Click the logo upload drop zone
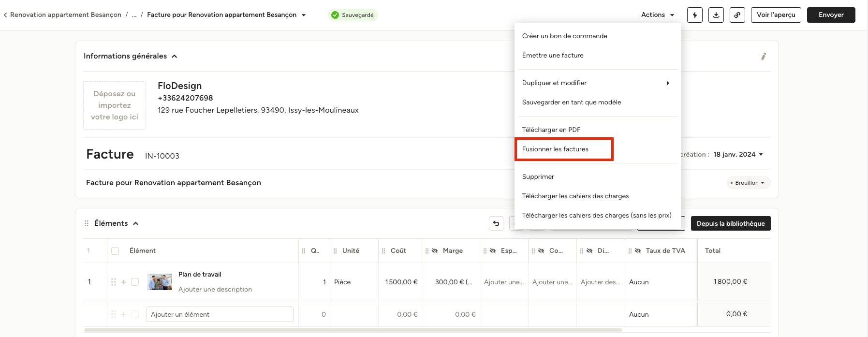This screenshot has width=868, height=337. [x=115, y=105]
